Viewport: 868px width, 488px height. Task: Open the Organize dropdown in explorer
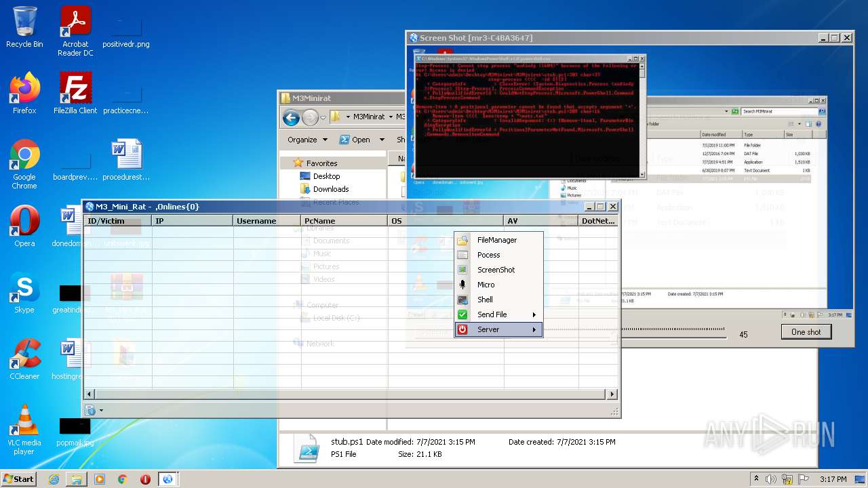tap(307, 140)
